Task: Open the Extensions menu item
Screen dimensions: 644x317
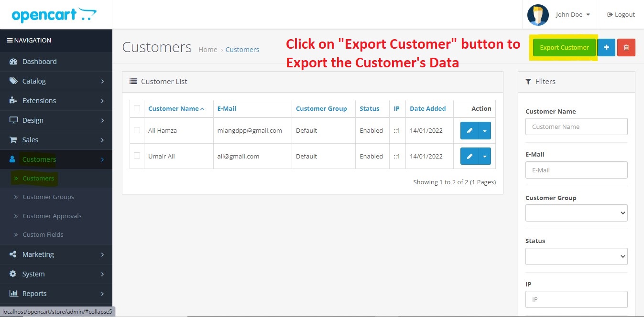Action: point(56,101)
